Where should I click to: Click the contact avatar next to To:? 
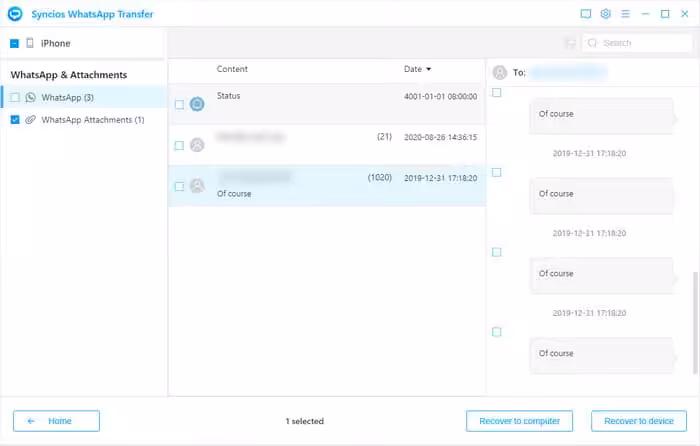(x=500, y=72)
